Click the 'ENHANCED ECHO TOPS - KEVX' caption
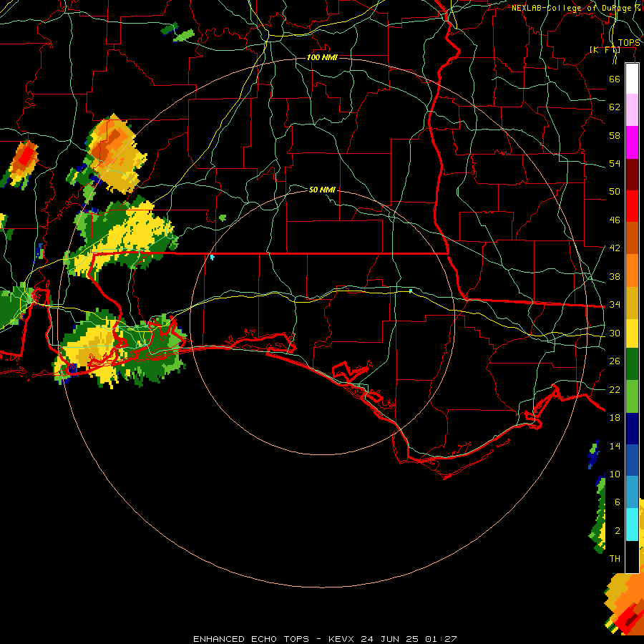 (x=273, y=639)
